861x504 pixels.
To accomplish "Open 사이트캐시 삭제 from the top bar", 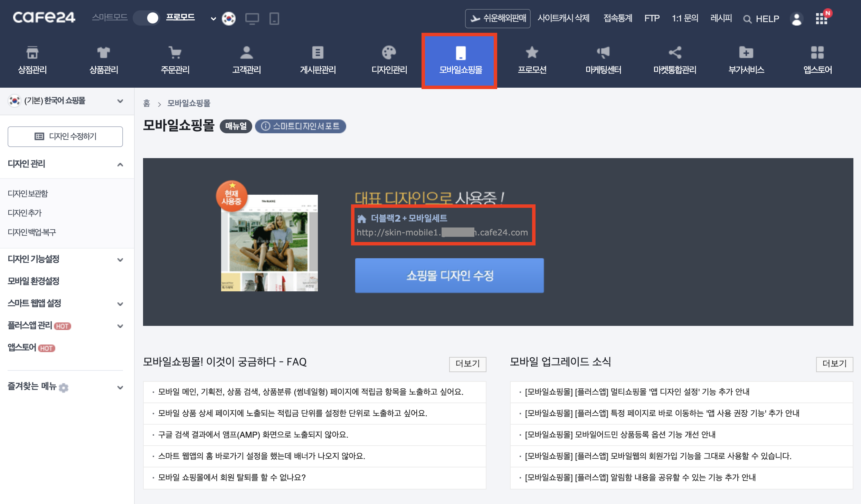I will click(564, 18).
